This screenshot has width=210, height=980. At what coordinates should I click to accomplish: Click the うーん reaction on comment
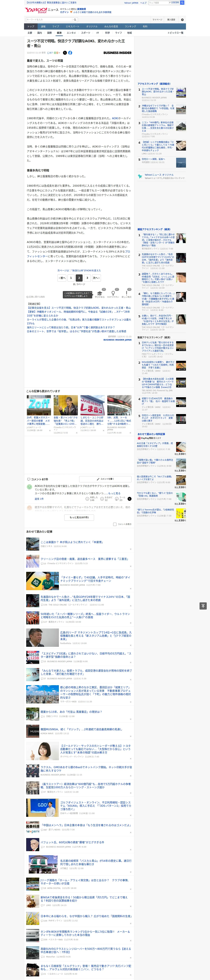pyautogui.click(x=120, y=499)
